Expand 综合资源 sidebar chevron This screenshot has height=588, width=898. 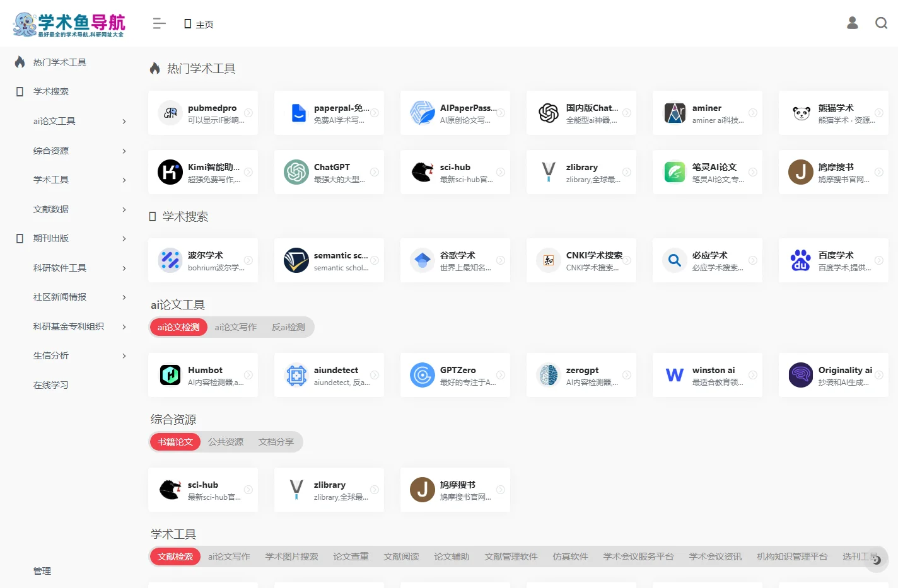(x=124, y=151)
